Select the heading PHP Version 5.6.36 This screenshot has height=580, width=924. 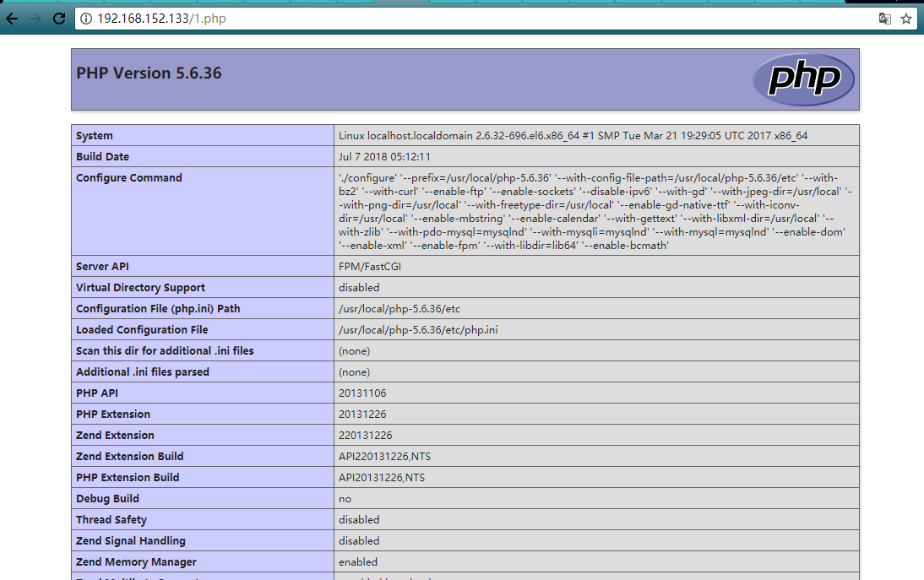149,73
